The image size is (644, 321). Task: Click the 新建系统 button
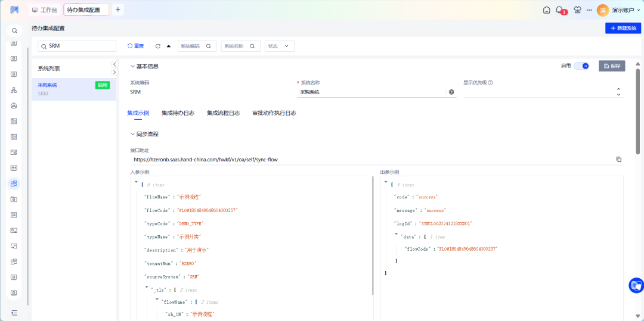[x=623, y=29]
